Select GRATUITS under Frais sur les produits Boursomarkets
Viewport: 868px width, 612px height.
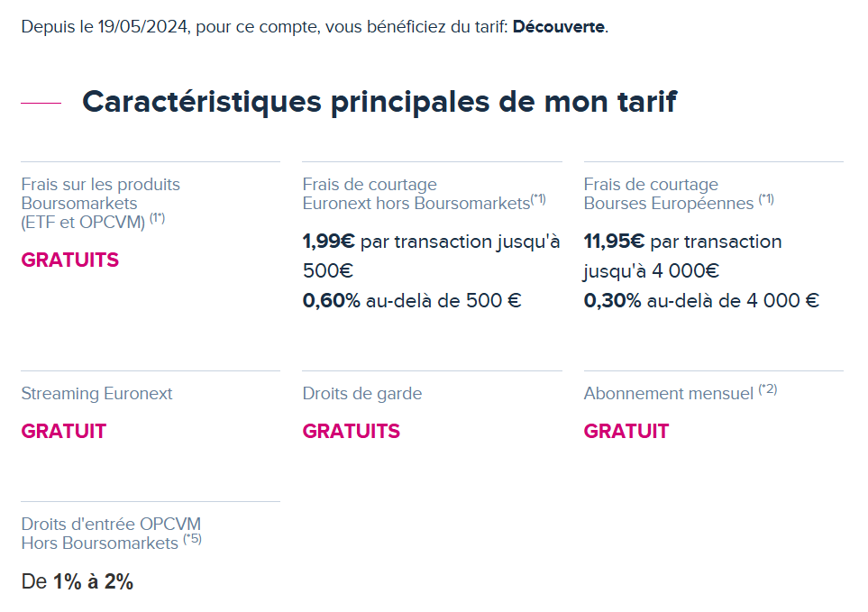click(x=69, y=260)
